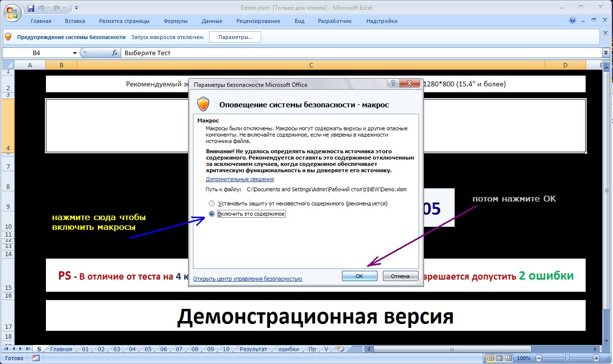Open the Customize Quick Access Toolbar arrow

[x=77, y=8]
